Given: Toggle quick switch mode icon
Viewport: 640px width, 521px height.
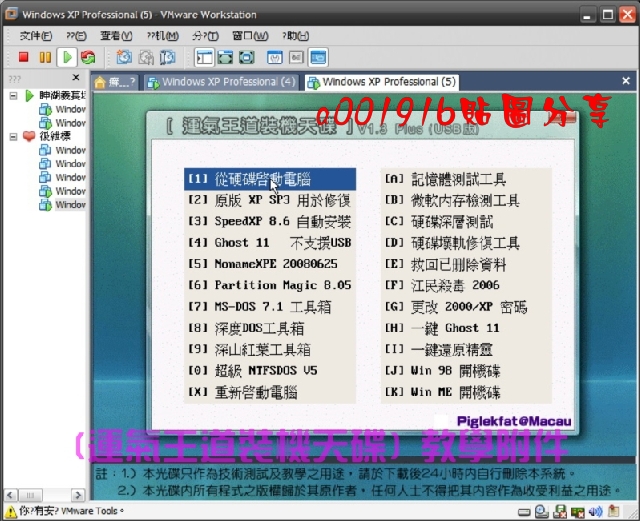Looking at the screenshot, I should coord(246,58).
